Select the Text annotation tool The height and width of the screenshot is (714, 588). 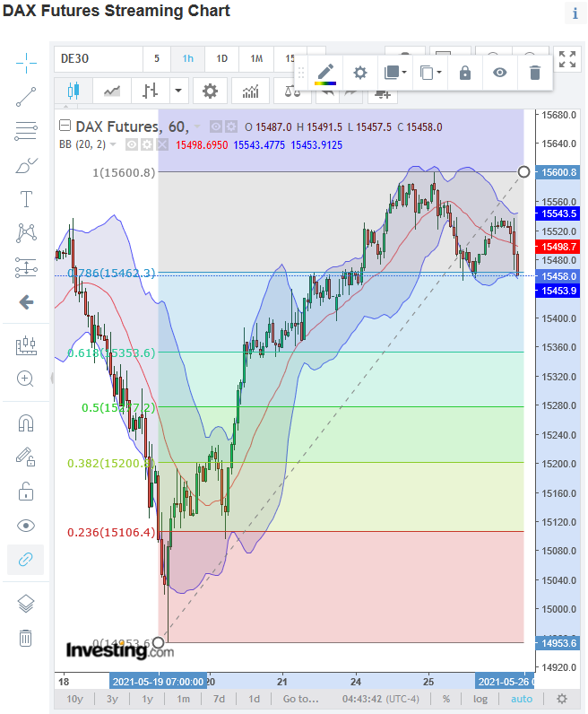tap(26, 199)
